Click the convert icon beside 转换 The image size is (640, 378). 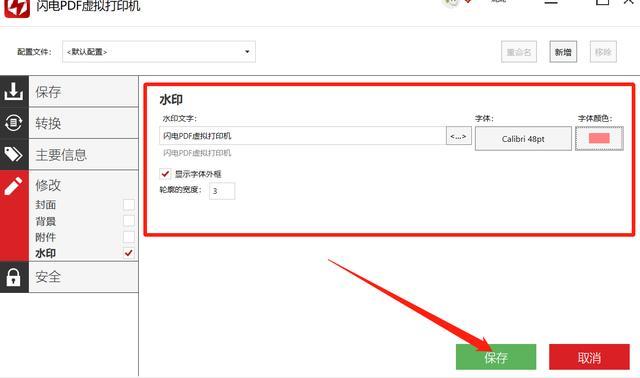(x=13, y=122)
